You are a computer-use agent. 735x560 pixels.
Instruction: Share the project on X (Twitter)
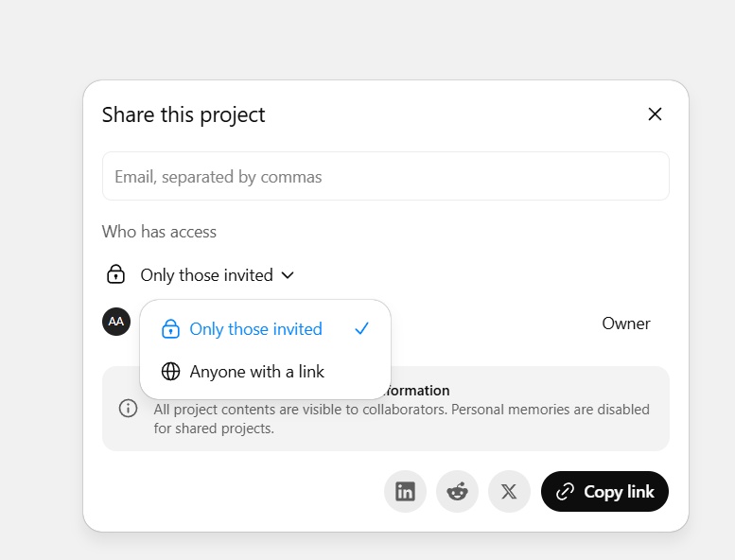(509, 492)
